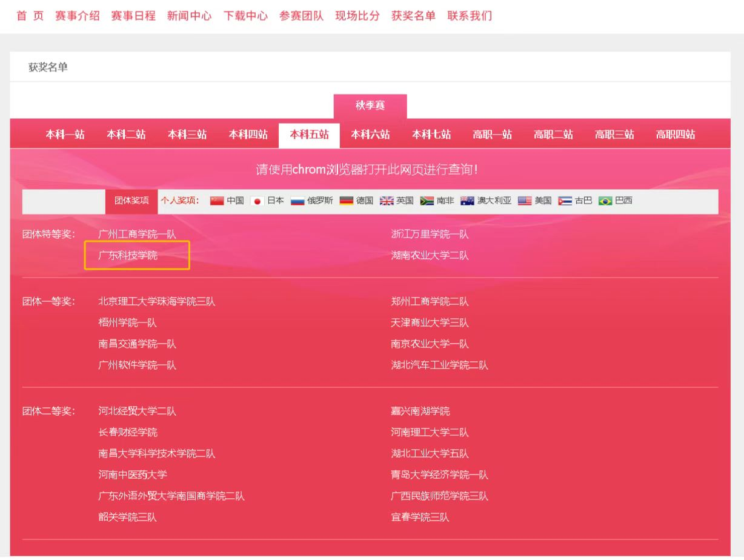744x560 pixels.
Task: Select the Australia flag icon
Action: click(x=467, y=201)
